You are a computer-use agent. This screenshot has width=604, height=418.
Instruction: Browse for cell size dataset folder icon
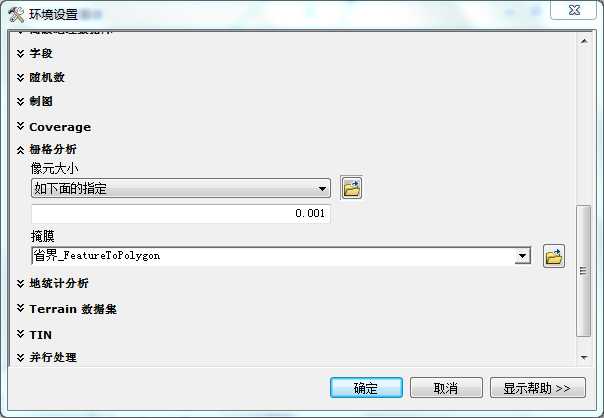tap(351, 188)
